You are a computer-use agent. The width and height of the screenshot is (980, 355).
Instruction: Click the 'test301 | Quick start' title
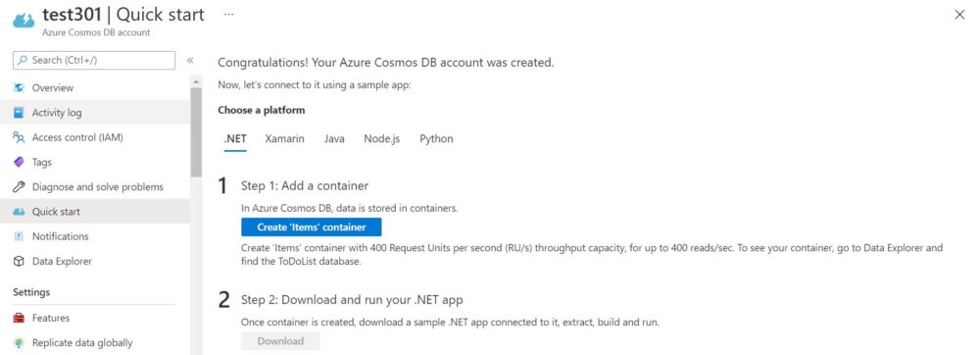coord(123,15)
